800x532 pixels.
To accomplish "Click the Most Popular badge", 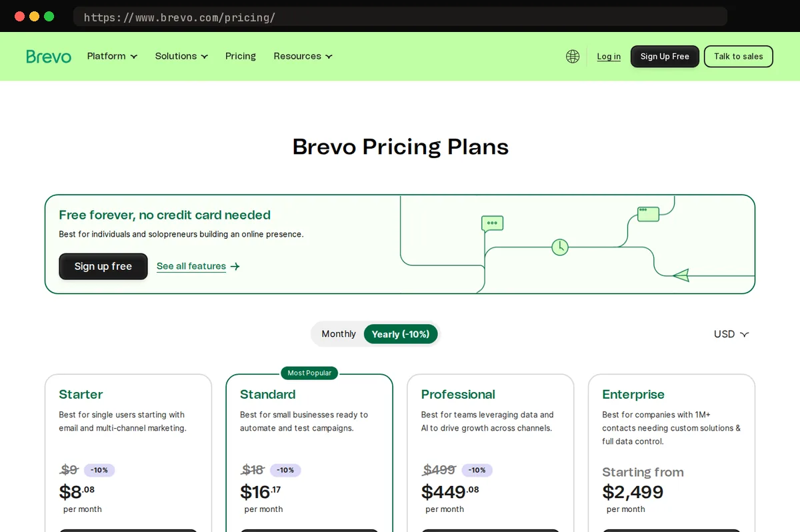I will tap(309, 373).
